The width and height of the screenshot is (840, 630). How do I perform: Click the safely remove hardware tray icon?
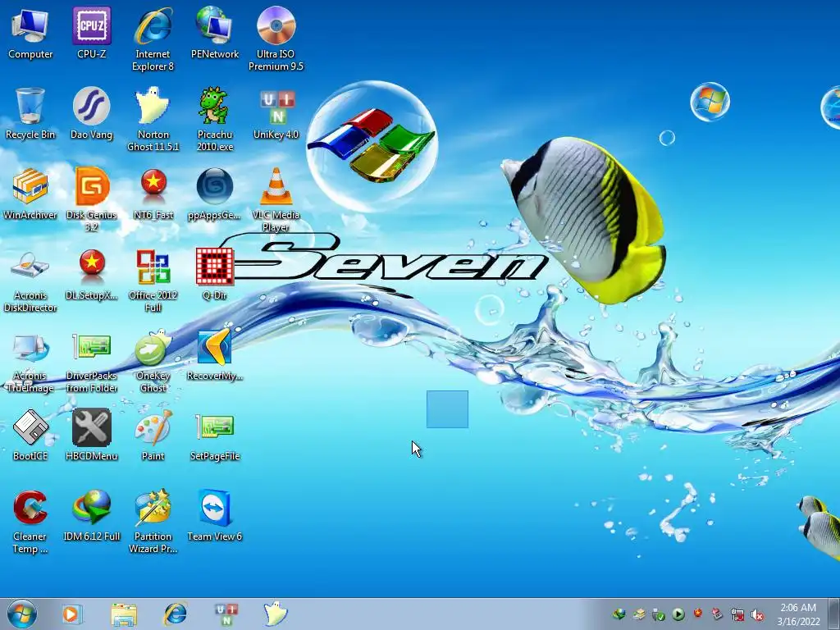tap(659, 614)
